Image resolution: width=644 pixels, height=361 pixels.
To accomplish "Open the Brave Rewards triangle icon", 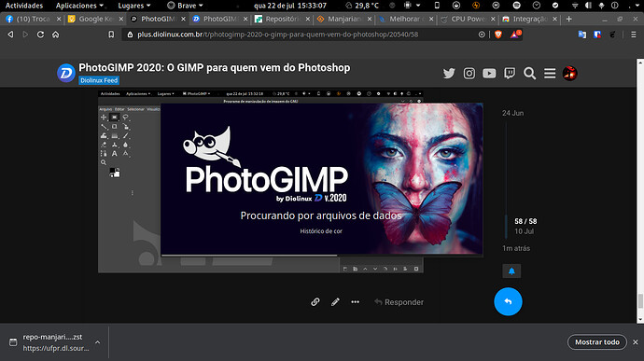I will click(x=515, y=35).
